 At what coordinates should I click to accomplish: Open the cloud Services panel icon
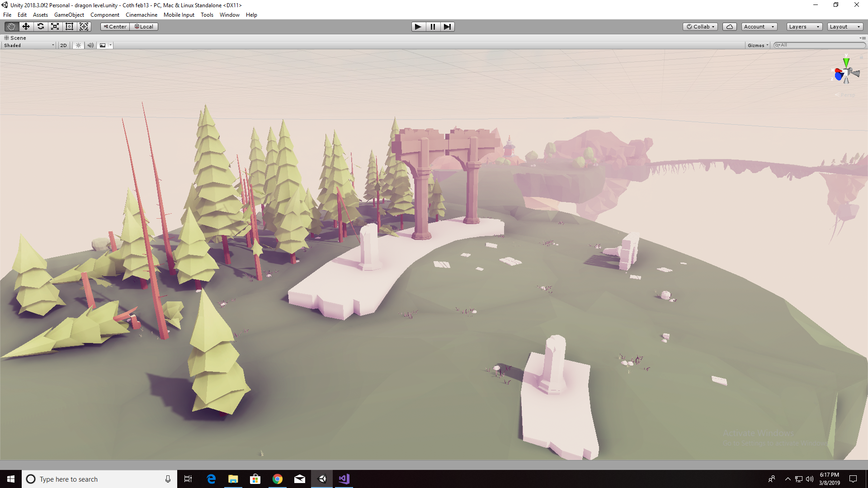coord(729,27)
